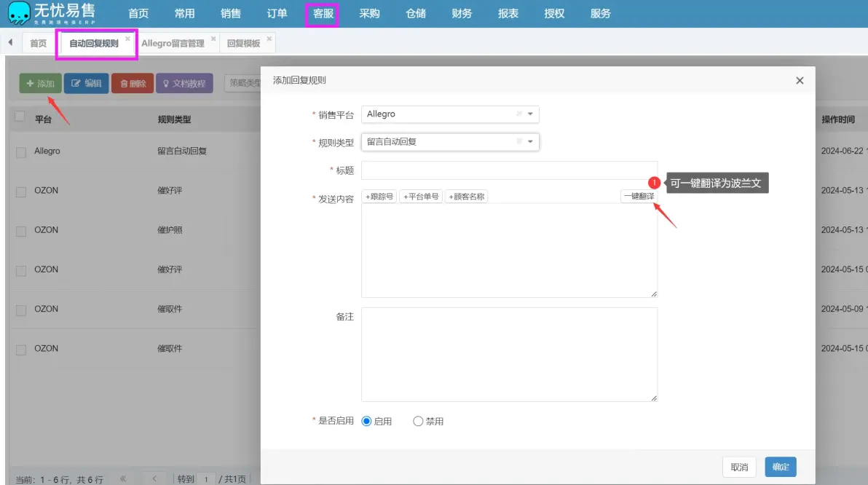Tick the Allegro row checkbox
This screenshot has height=485, width=868.
coord(21,152)
